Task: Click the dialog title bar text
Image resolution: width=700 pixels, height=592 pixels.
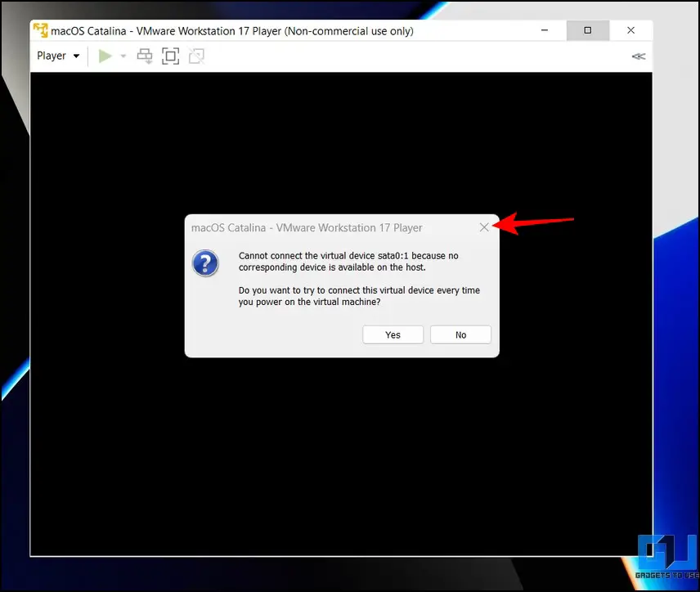Action: point(307,227)
